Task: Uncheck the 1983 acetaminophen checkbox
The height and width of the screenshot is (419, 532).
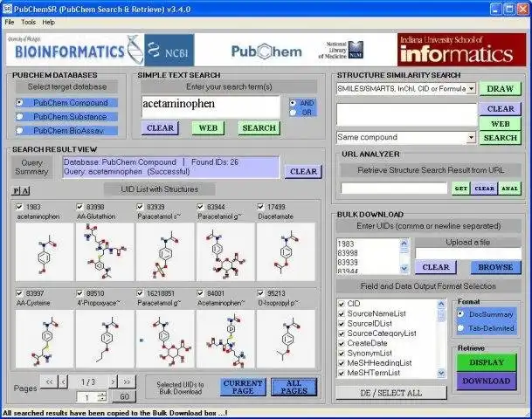Action: coord(19,207)
